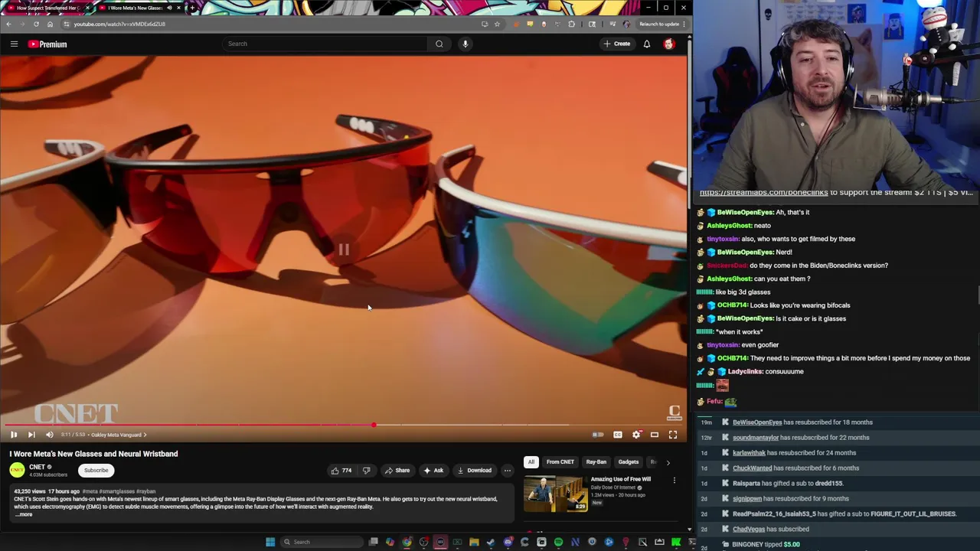Bookmark this page with the star
This screenshot has width=980, height=551.
[497, 24]
